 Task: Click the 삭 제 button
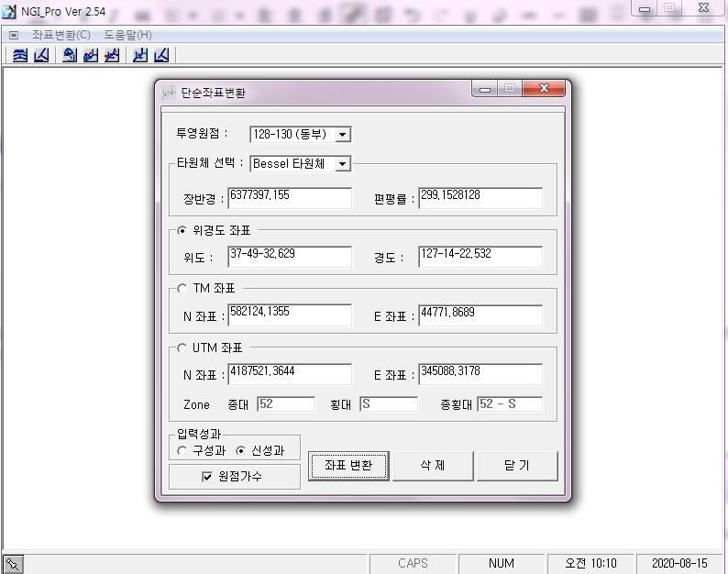433,466
